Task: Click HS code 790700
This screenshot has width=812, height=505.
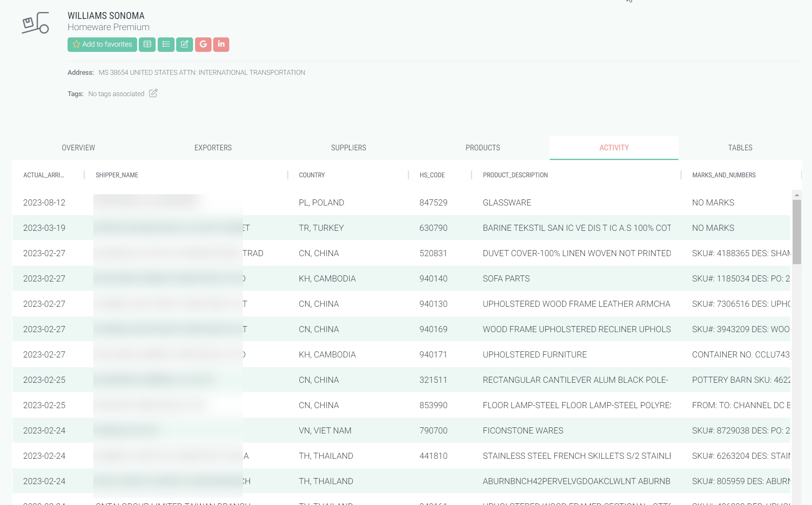Action: click(434, 431)
